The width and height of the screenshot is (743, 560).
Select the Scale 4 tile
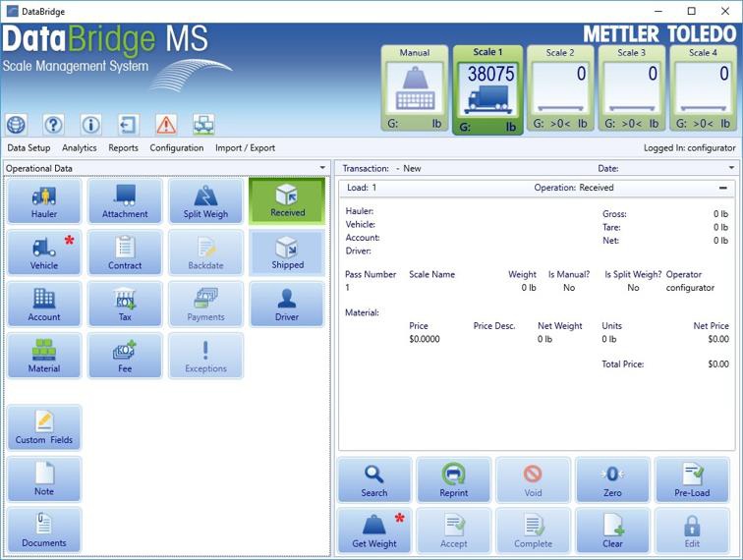(704, 88)
